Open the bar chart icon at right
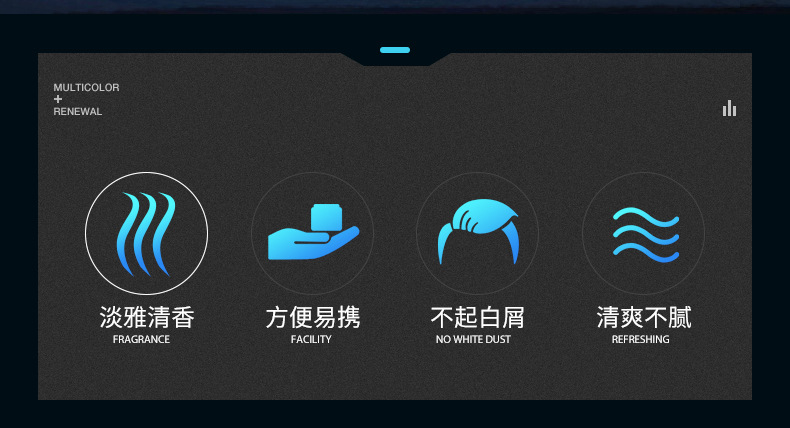Screen dimensions: 790x428 729,108
